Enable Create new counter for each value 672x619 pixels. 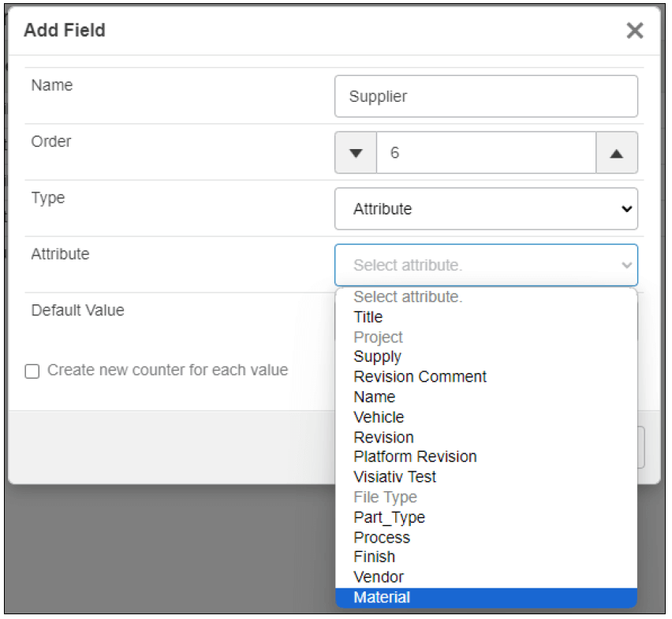[32, 371]
